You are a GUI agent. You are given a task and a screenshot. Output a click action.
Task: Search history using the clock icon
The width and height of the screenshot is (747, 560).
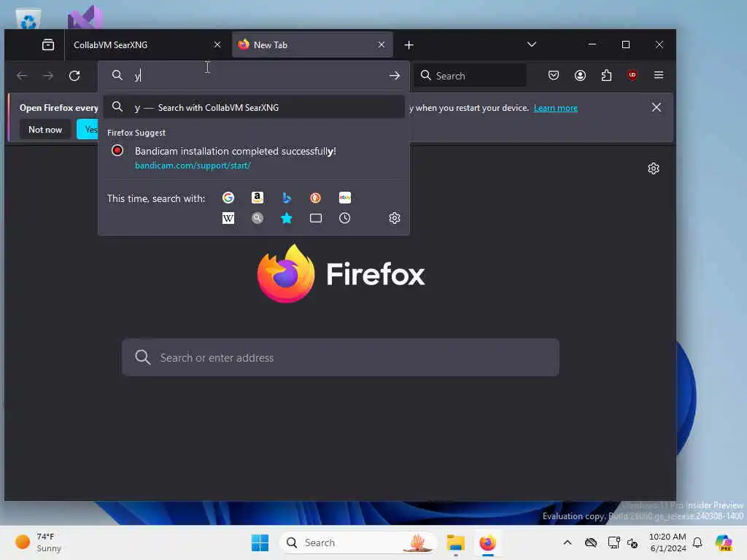pyautogui.click(x=344, y=218)
